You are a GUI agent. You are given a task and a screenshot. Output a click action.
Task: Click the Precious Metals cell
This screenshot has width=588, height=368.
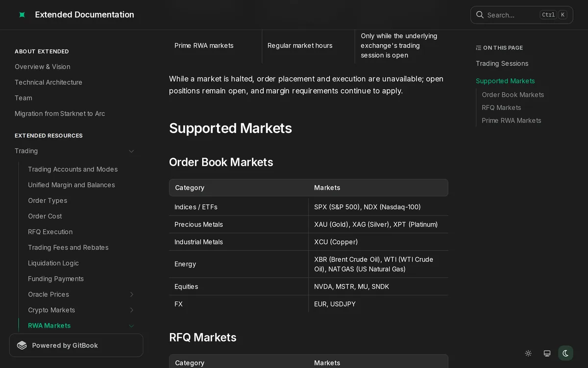click(x=239, y=224)
